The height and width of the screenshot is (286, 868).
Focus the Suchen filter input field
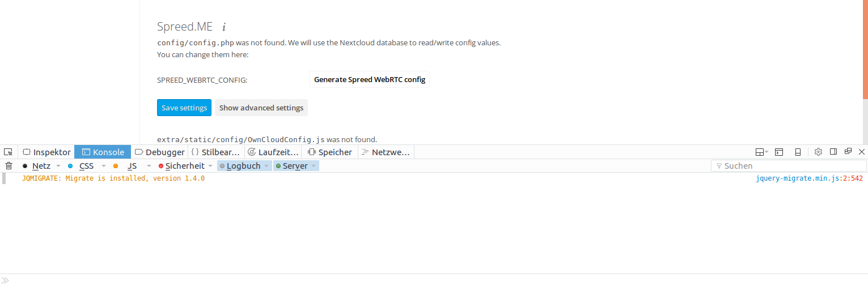(789, 166)
